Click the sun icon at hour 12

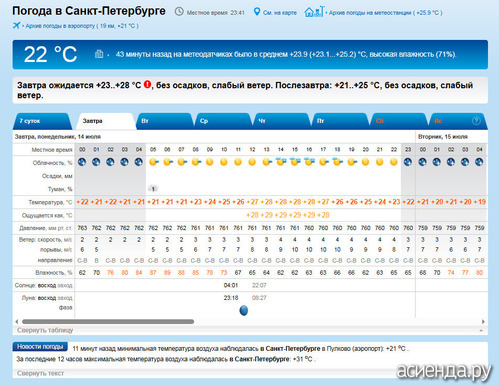(252, 162)
